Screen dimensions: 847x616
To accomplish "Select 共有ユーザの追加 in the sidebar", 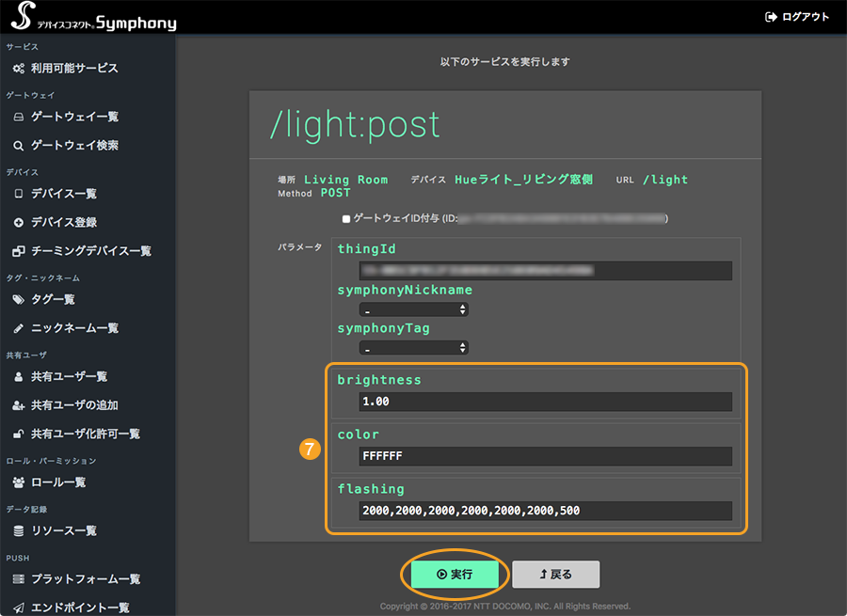I will pyautogui.click(x=74, y=405).
